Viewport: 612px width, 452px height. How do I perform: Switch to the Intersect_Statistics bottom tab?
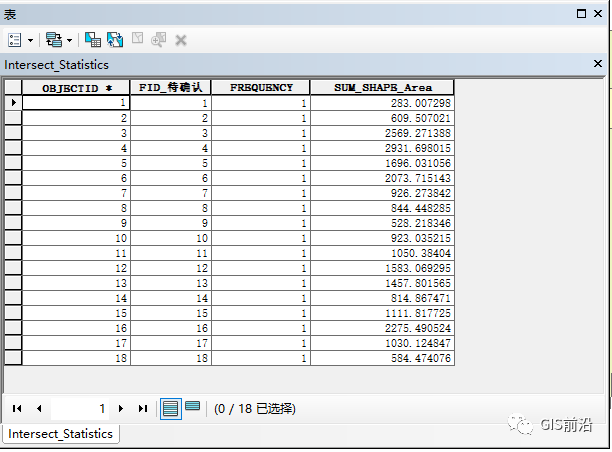tap(60, 434)
